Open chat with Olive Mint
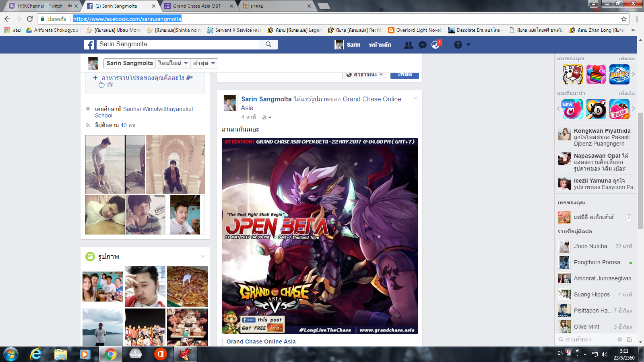 click(595, 327)
